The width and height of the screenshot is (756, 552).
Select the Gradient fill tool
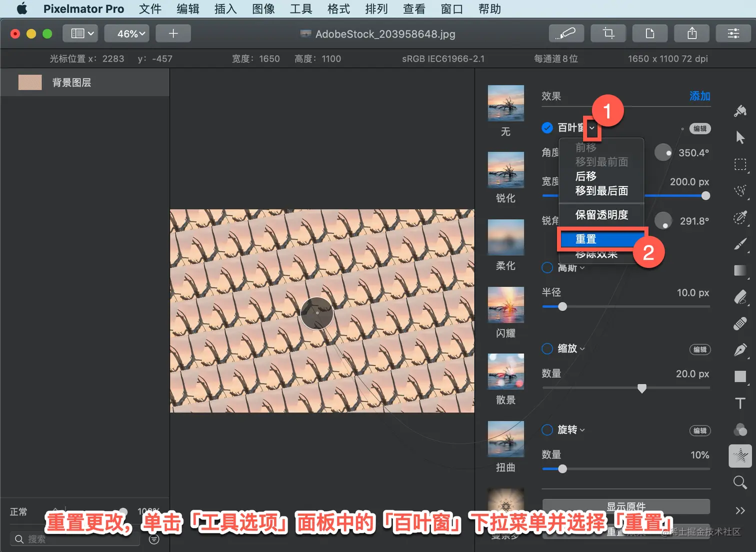(740, 270)
